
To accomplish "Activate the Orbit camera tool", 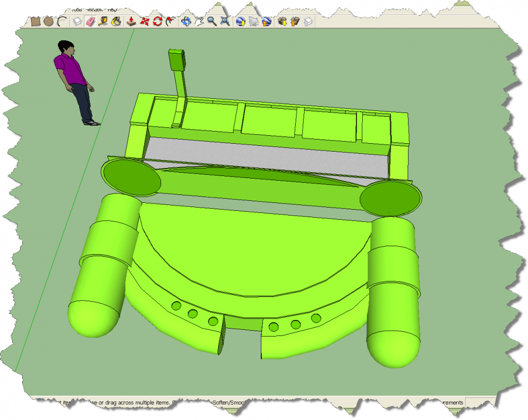I will pos(186,22).
